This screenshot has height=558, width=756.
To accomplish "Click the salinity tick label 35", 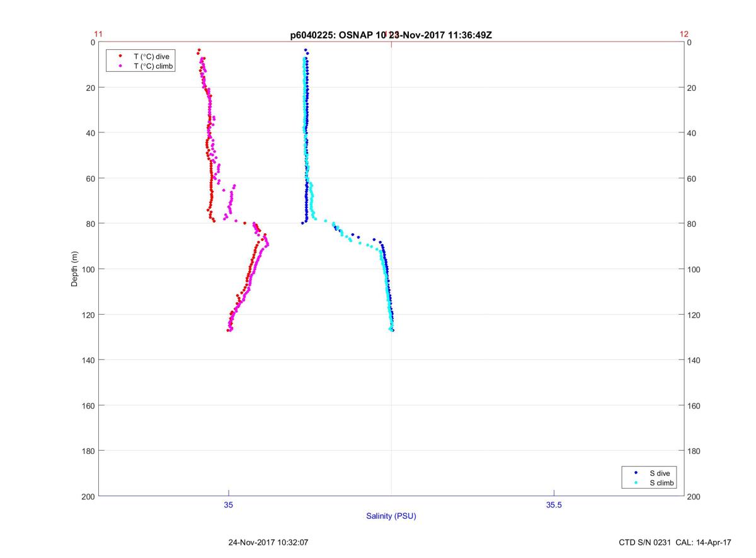I will click(x=229, y=504).
